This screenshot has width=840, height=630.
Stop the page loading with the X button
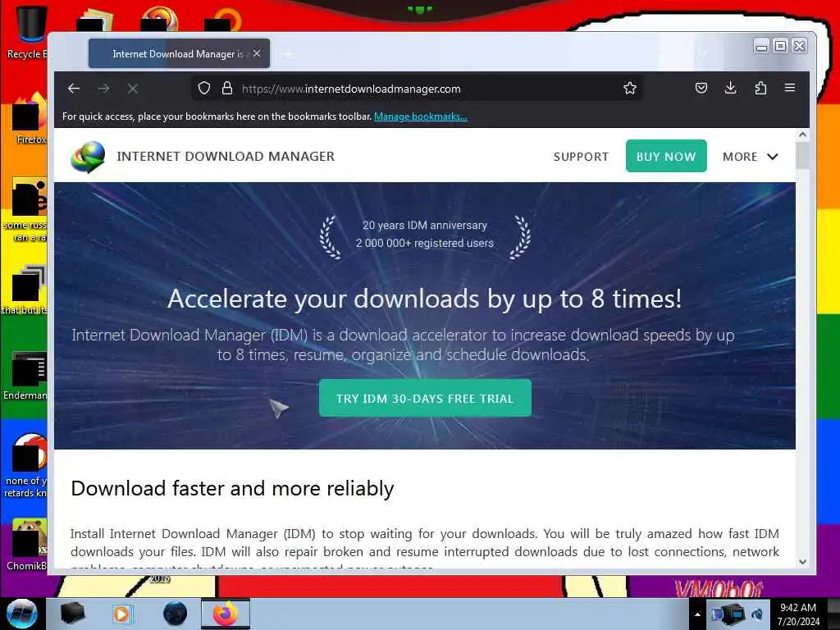pyautogui.click(x=133, y=89)
